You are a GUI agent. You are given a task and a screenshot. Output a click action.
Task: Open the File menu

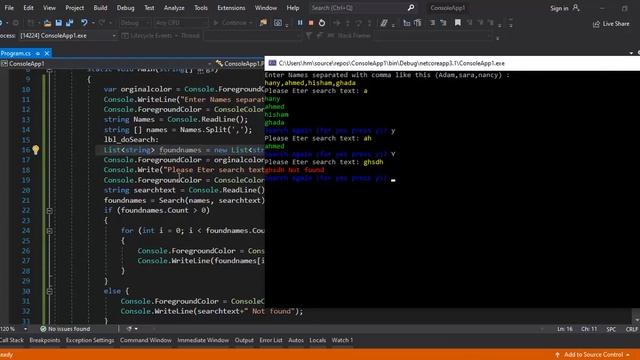coord(9,8)
